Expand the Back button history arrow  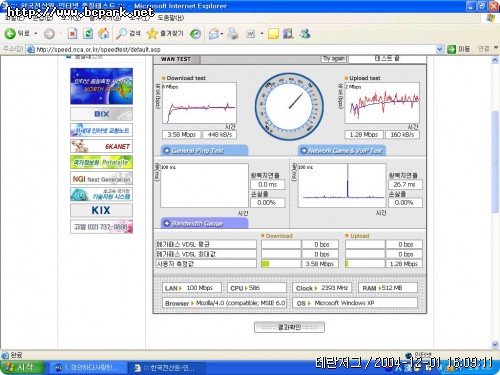click(x=36, y=34)
